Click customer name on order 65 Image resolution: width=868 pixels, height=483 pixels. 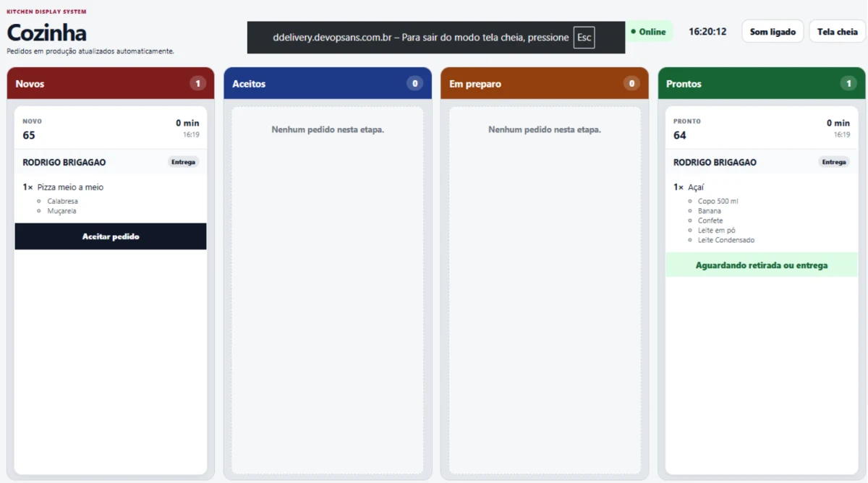pos(64,162)
